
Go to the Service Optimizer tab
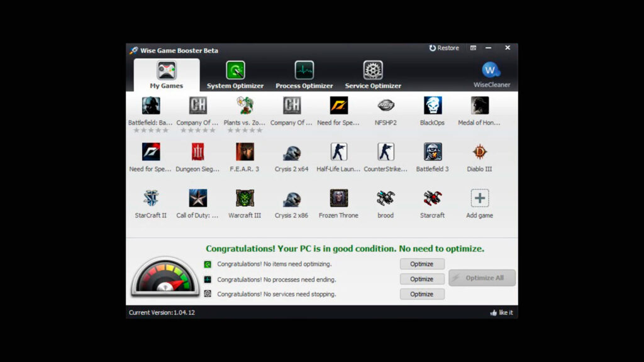(373, 75)
